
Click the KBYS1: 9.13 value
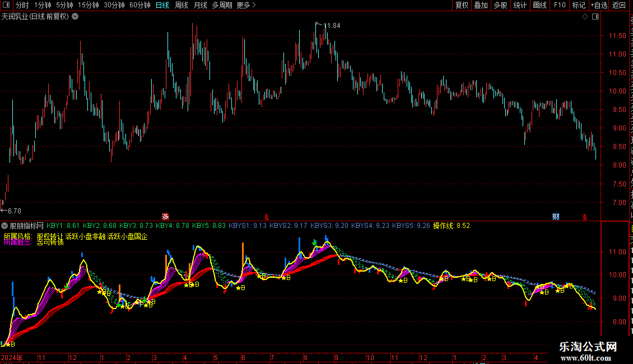[248, 226]
